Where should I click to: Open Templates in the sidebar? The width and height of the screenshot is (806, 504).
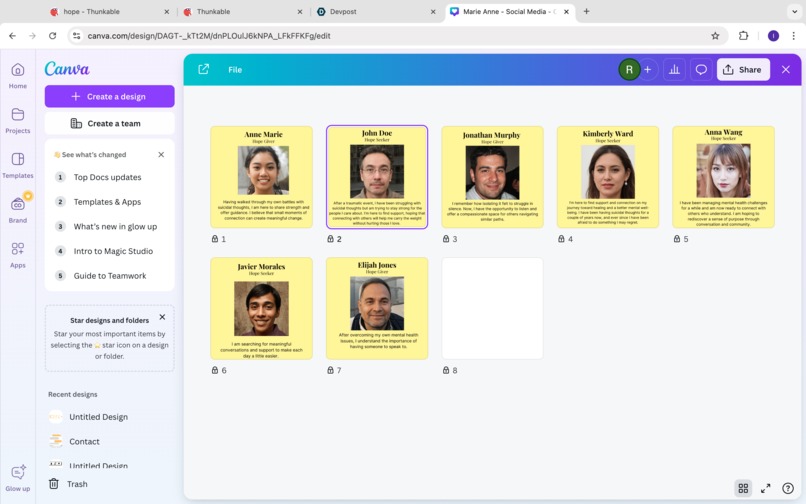(17, 165)
